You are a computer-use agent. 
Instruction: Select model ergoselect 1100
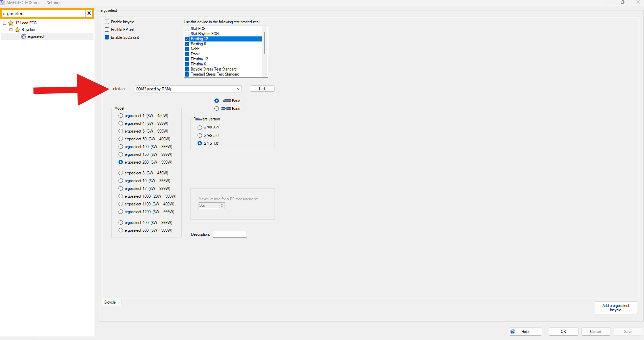pos(121,204)
